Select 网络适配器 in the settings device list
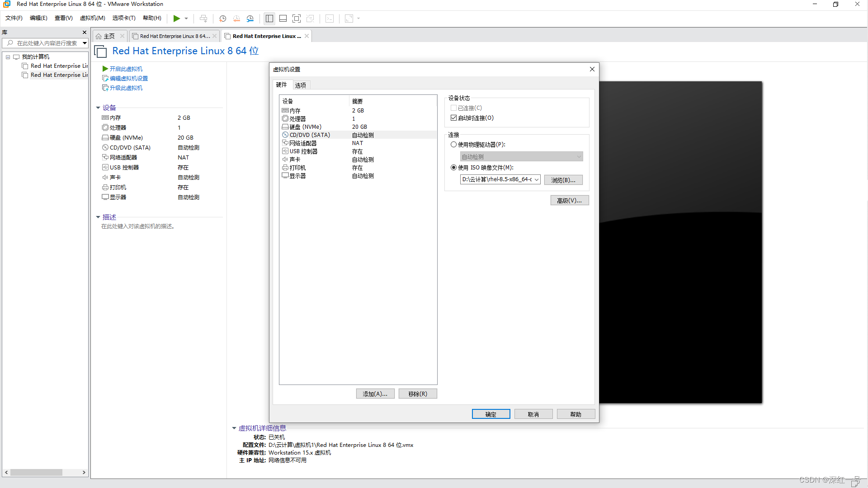The height and width of the screenshot is (488, 868). (302, 143)
